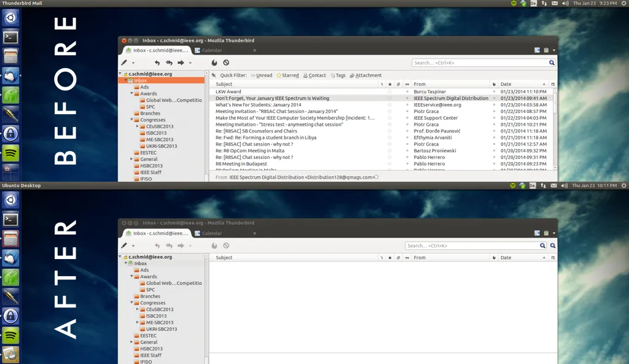This screenshot has height=364, width=629.
Task: Toggle Unread quick filter
Action: click(x=262, y=76)
